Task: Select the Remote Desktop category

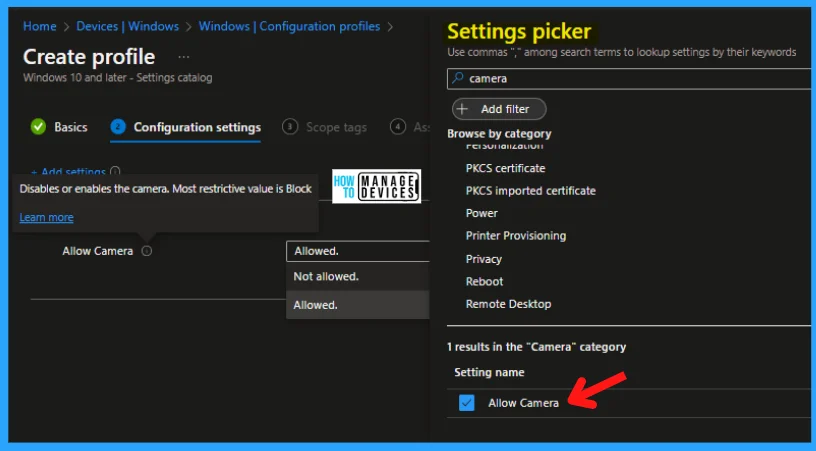Action: tap(508, 304)
